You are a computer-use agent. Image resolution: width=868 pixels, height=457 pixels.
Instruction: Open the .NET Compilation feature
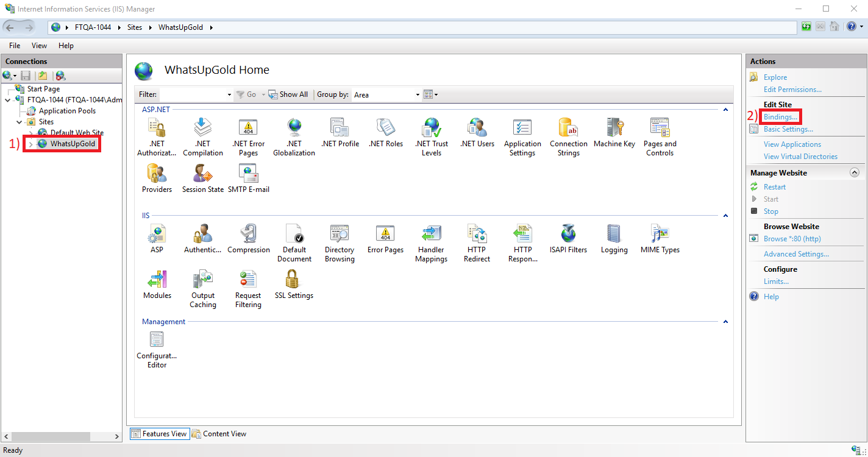coord(203,137)
